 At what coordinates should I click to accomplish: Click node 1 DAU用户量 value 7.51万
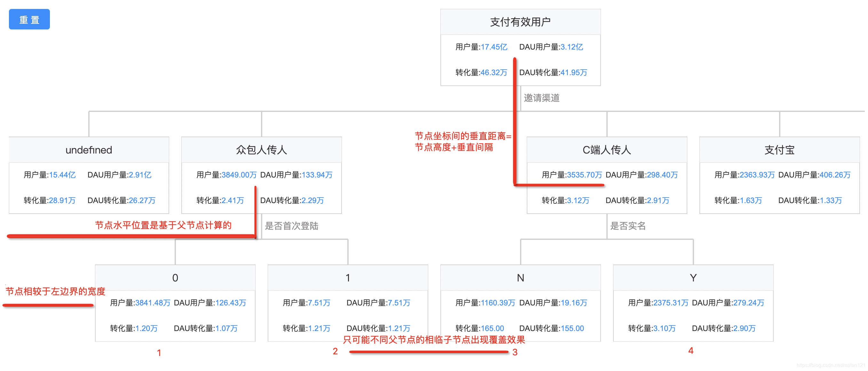(399, 303)
